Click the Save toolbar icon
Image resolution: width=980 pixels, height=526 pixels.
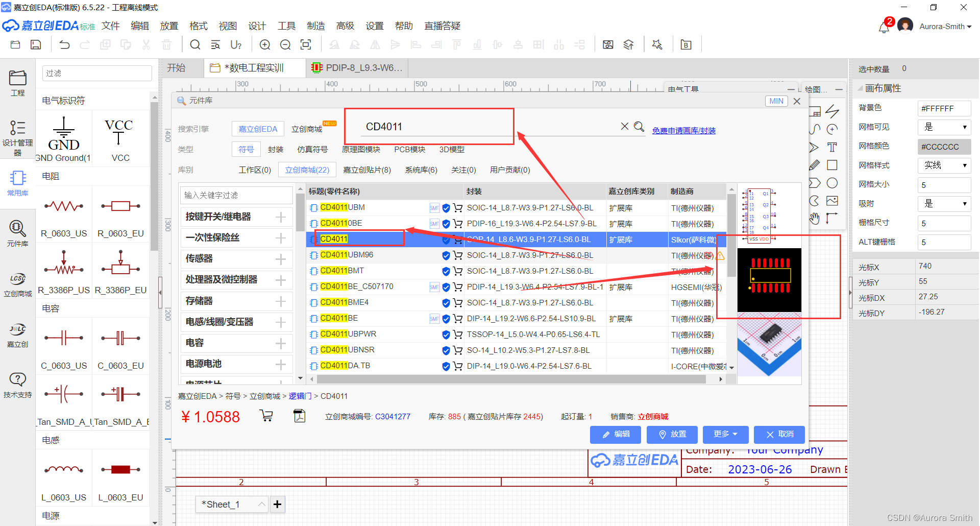[36, 45]
